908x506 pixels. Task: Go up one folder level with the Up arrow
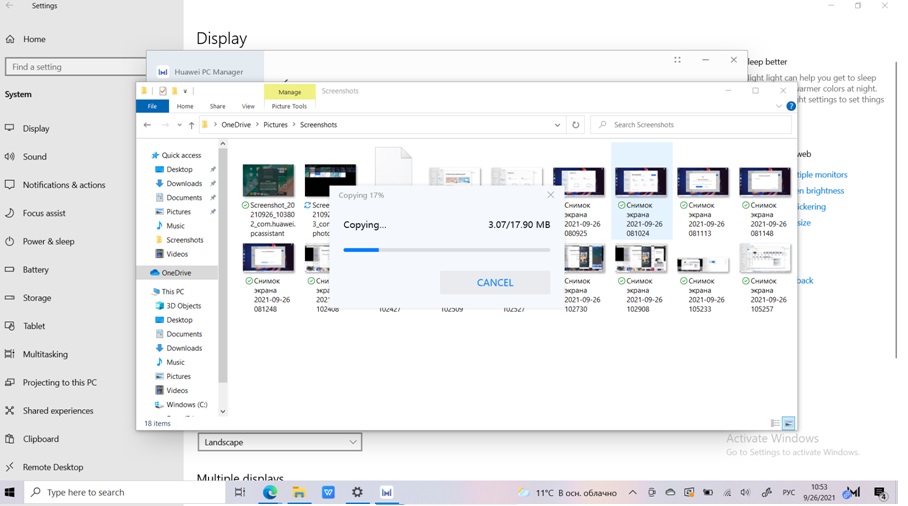coord(191,125)
